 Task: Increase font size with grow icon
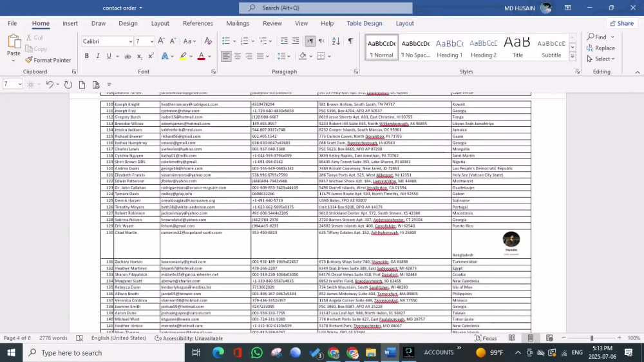[x=162, y=41]
